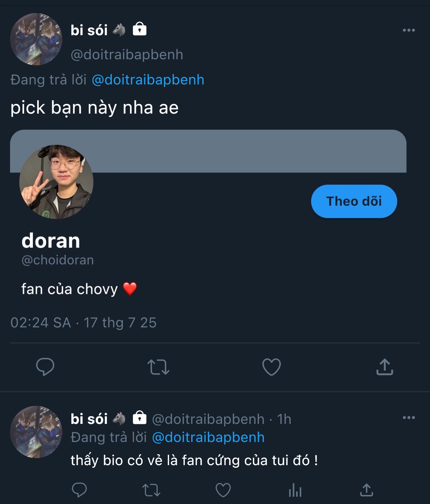Like the second tweet about bio
430x504 pixels.
click(223, 490)
